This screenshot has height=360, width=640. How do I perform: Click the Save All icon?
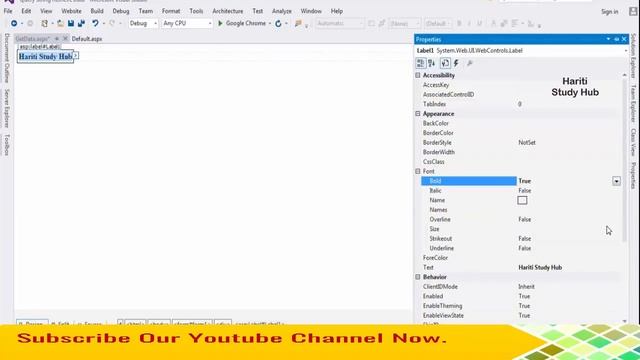[81, 24]
